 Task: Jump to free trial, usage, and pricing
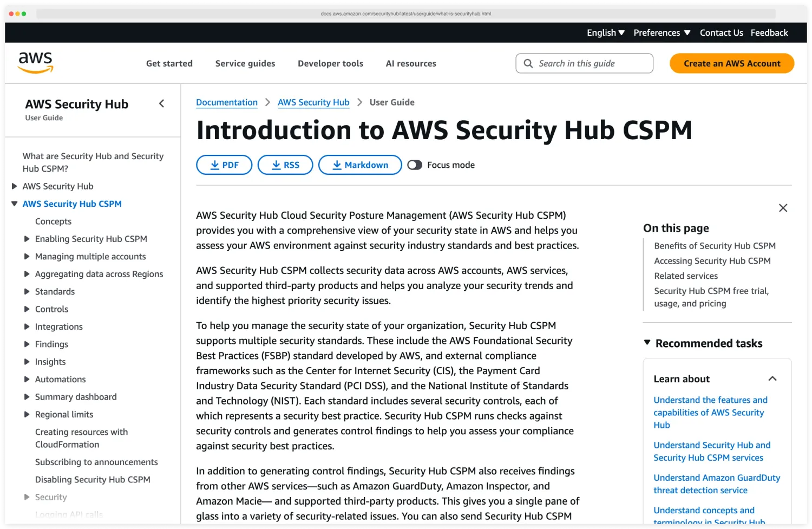tap(711, 297)
